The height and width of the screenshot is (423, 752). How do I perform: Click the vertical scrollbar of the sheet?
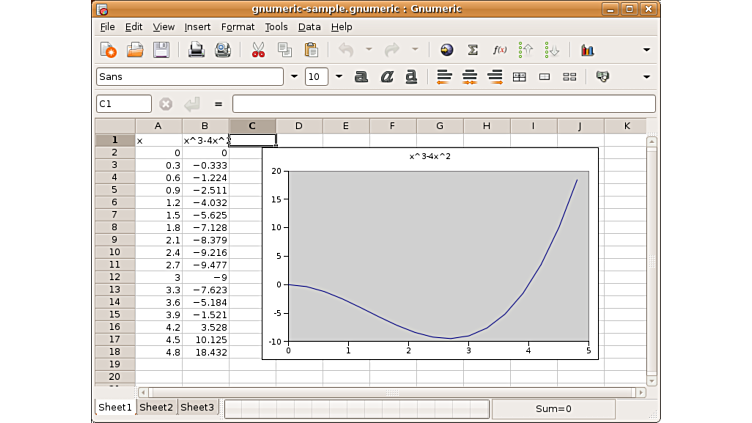click(x=652, y=260)
